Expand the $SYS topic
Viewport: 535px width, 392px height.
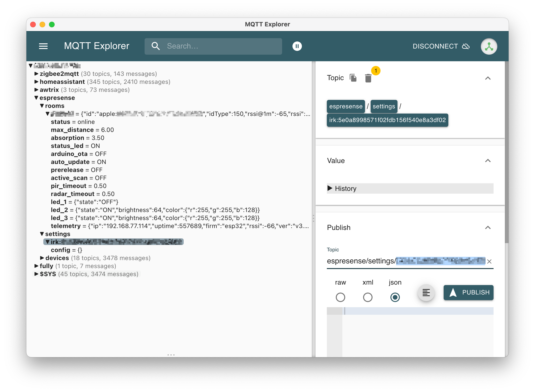pos(36,274)
